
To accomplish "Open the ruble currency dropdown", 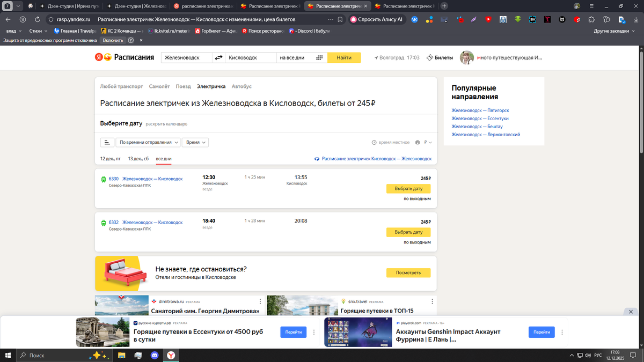I will 428,143.
